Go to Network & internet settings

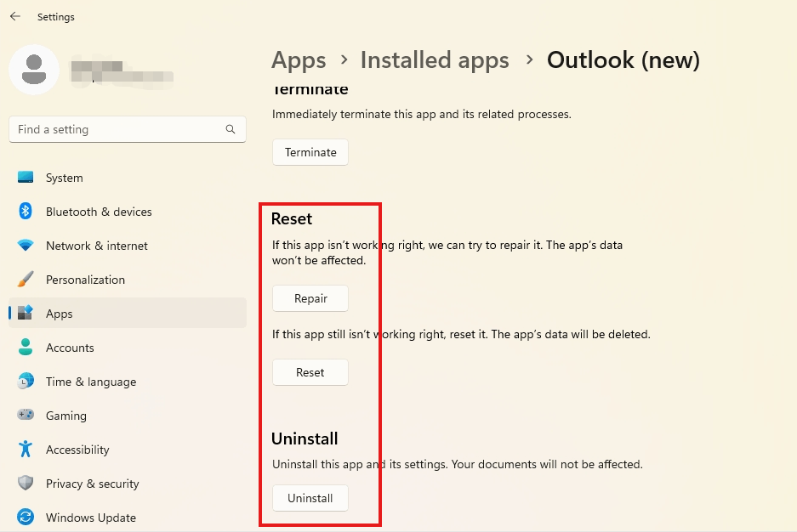point(97,246)
